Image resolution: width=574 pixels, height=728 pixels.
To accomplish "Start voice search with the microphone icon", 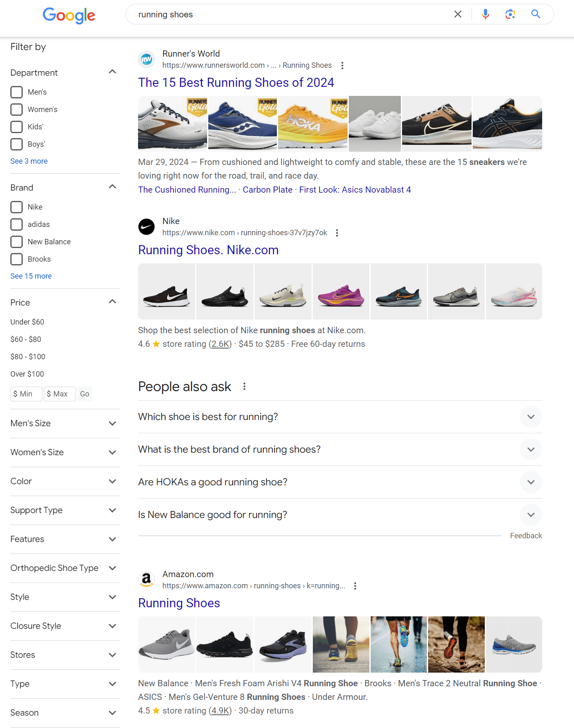I will point(486,14).
